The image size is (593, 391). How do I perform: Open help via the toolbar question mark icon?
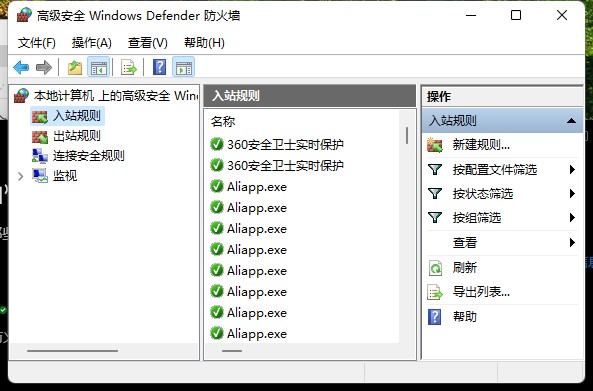(x=159, y=68)
